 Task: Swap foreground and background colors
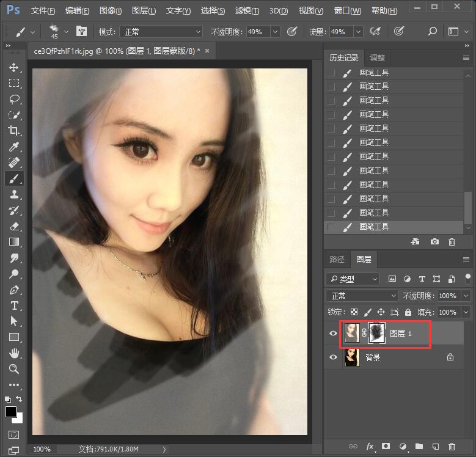pyautogui.click(x=19, y=399)
